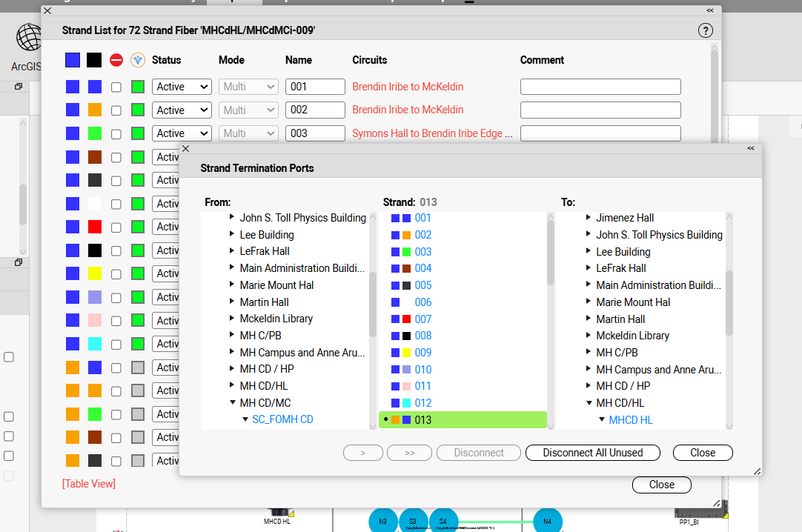Select strand 007 in the strand list

click(x=423, y=319)
